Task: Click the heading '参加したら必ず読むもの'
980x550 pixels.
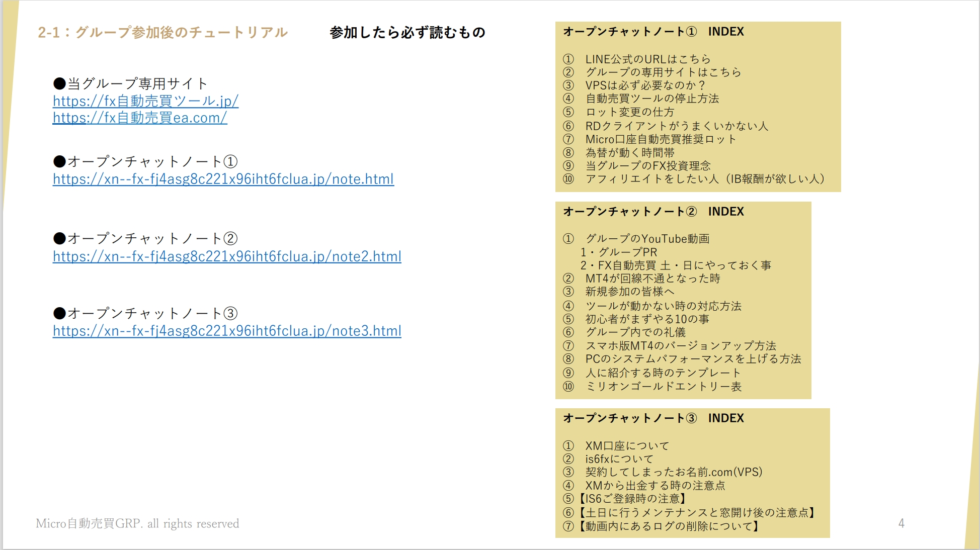Action: [407, 33]
